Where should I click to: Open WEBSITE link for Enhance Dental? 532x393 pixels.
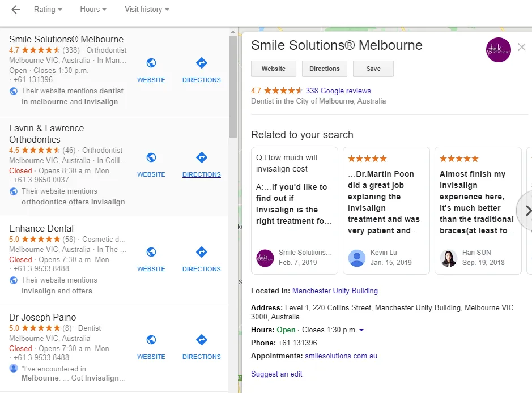click(151, 269)
